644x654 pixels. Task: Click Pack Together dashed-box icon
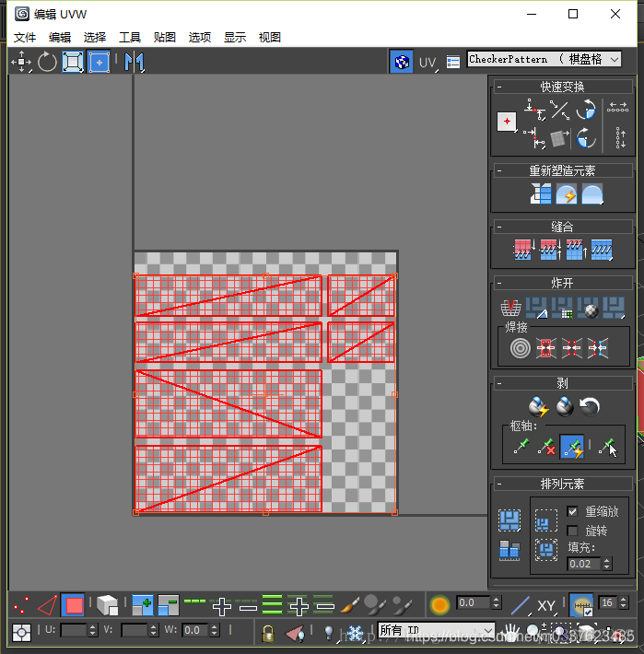click(x=546, y=520)
